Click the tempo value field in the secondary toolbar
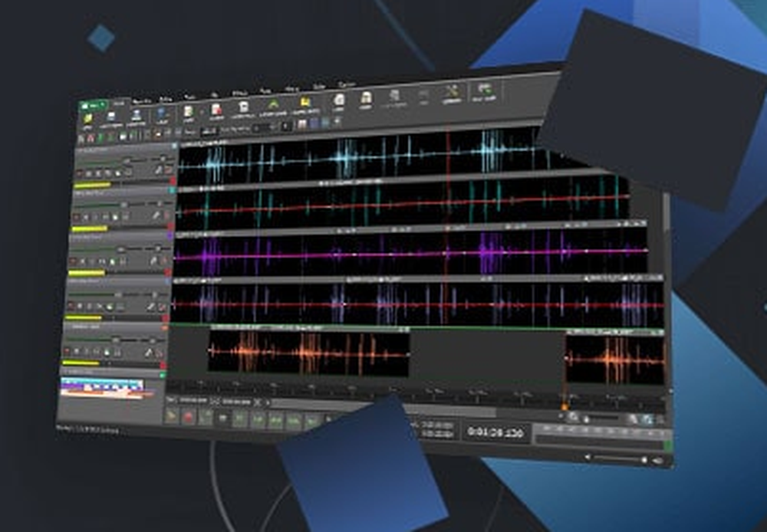767x532 pixels. (209, 131)
